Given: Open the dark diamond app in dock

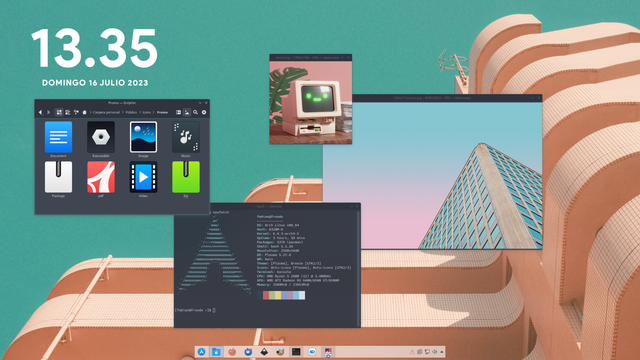Looking at the screenshot, I should [x=264, y=351].
